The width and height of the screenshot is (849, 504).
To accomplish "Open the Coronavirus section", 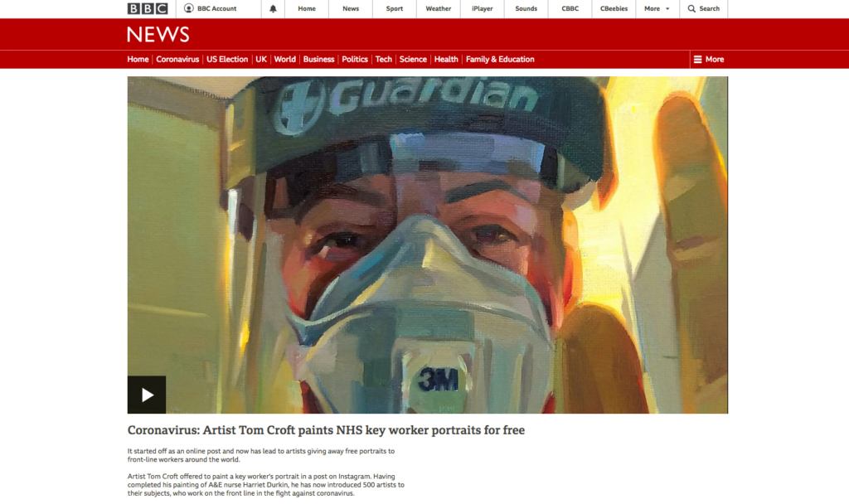I will coord(177,60).
